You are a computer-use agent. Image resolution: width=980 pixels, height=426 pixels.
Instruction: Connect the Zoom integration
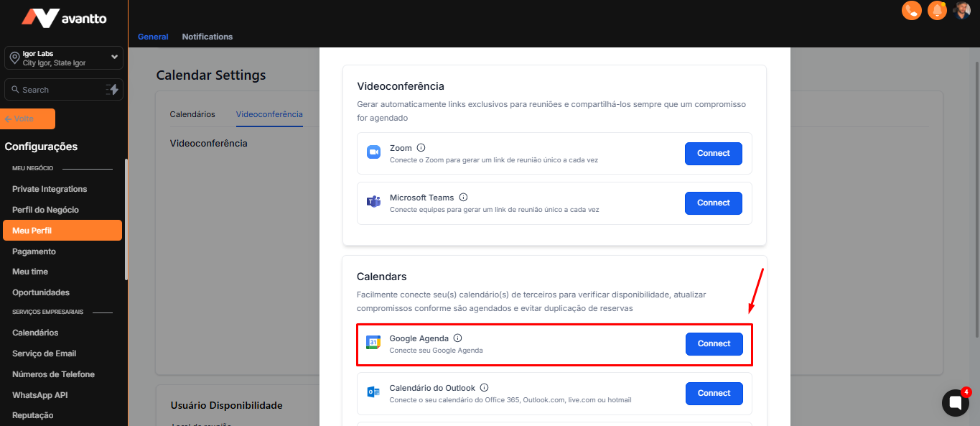point(713,153)
